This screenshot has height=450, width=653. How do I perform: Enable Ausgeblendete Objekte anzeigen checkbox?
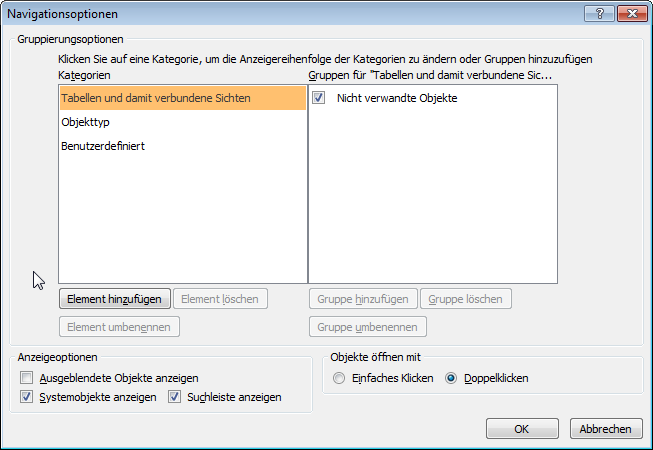[26, 378]
